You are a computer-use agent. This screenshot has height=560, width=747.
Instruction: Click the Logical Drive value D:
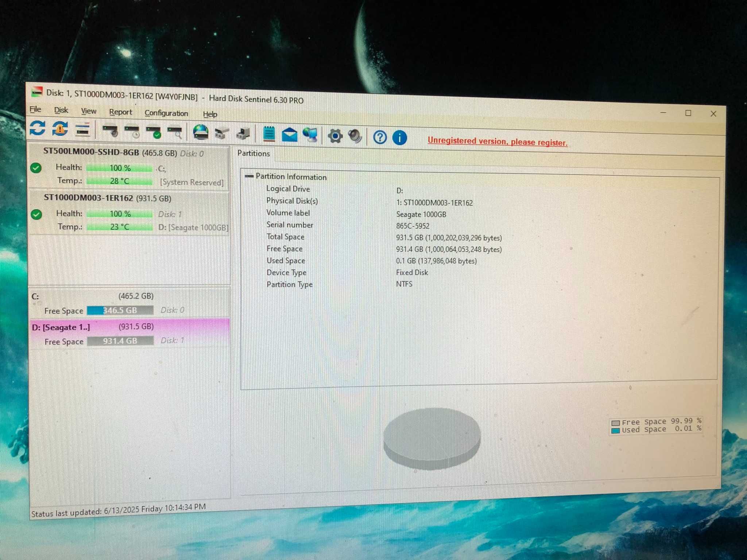(400, 191)
